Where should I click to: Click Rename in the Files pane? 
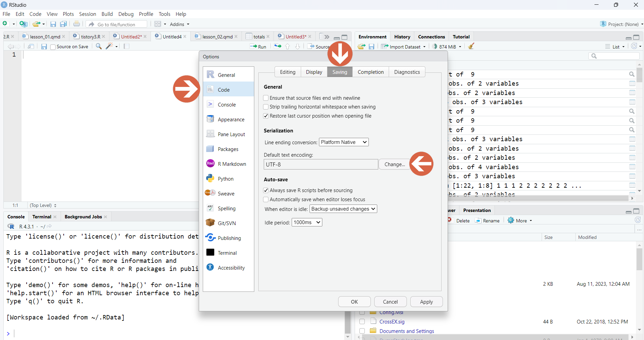tap(487, 221)
